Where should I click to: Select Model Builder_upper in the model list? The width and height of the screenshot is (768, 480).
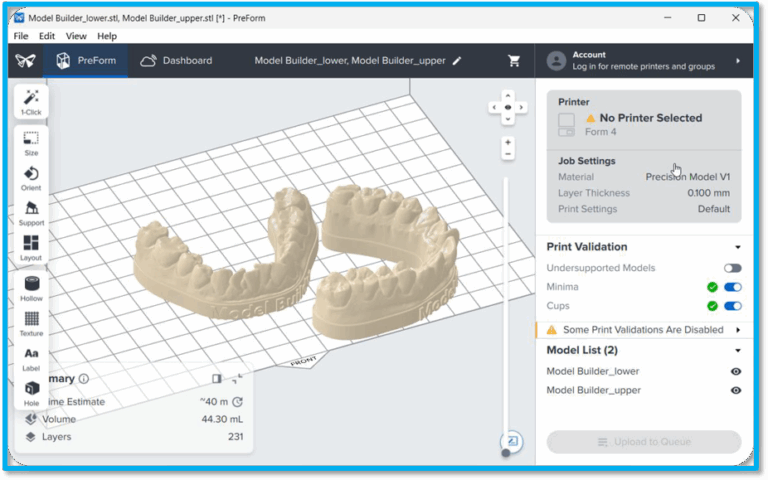click(x=594, y=390)
